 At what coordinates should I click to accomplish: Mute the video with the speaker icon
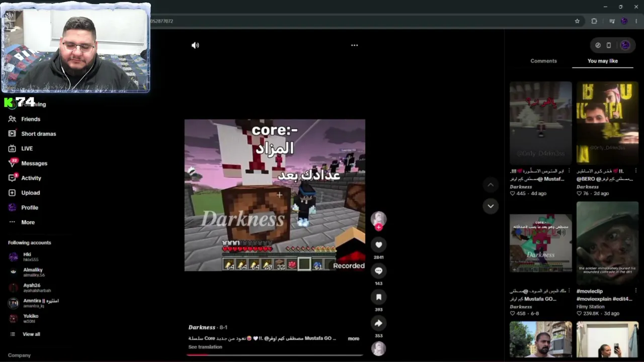coord(195,45)
